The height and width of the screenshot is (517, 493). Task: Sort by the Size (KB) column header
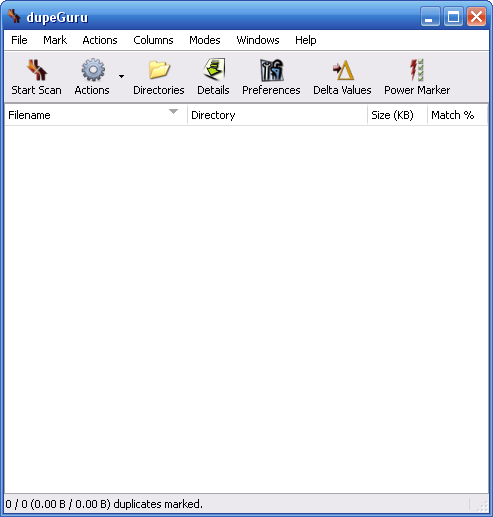coord(398,115)
